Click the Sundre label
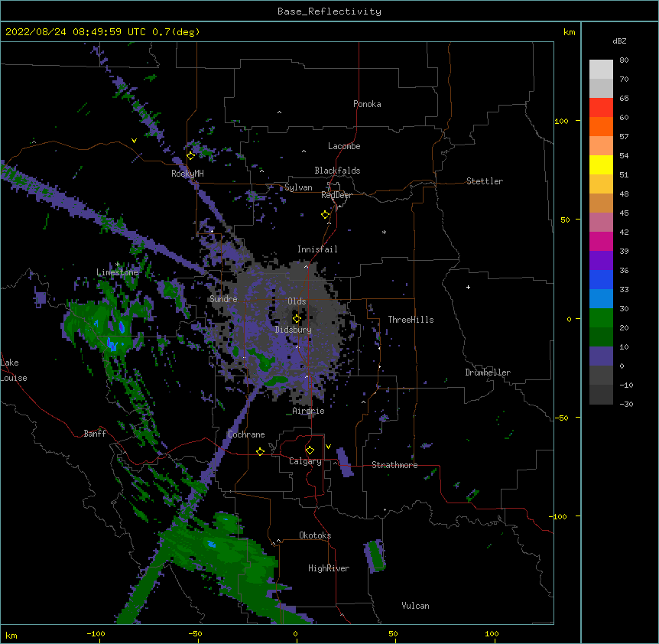Viewport: 659px width, 644px height. [223, 299]
